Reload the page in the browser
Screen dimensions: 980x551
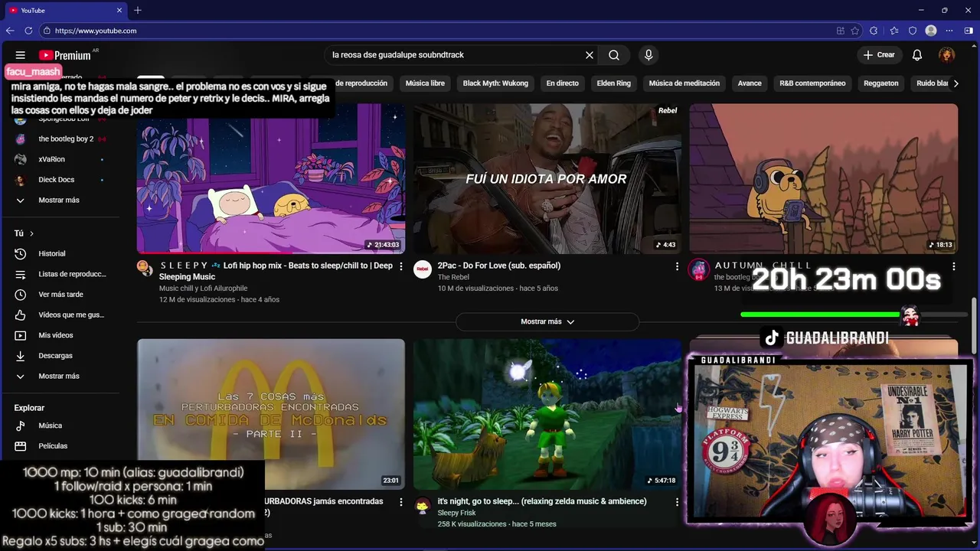29,31
